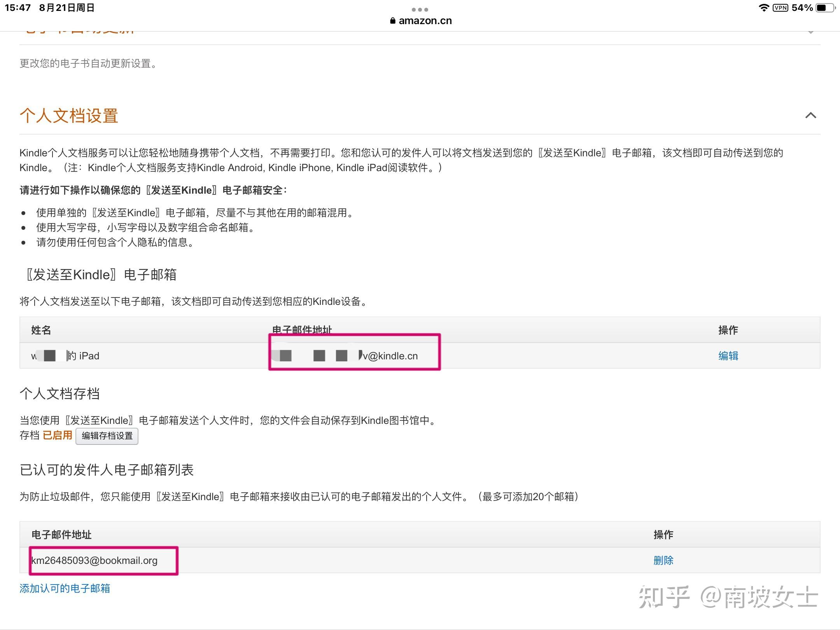Tap the VPN badge in status bar

780,7
